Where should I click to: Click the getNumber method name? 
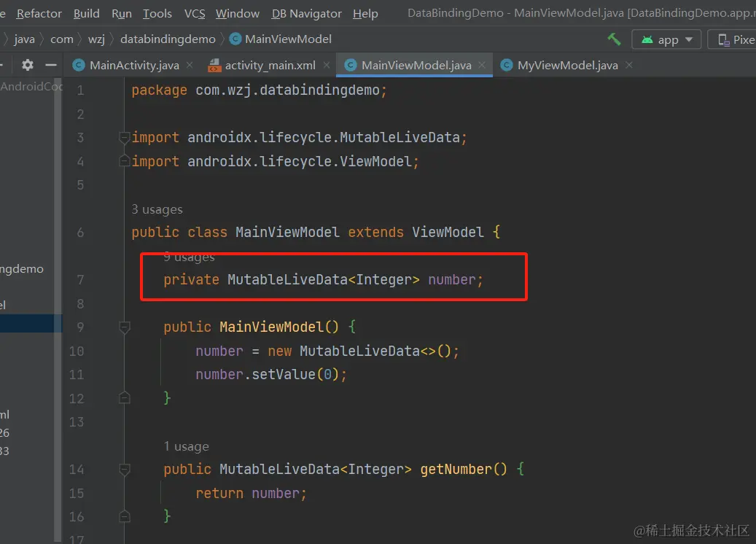[456, 469]
